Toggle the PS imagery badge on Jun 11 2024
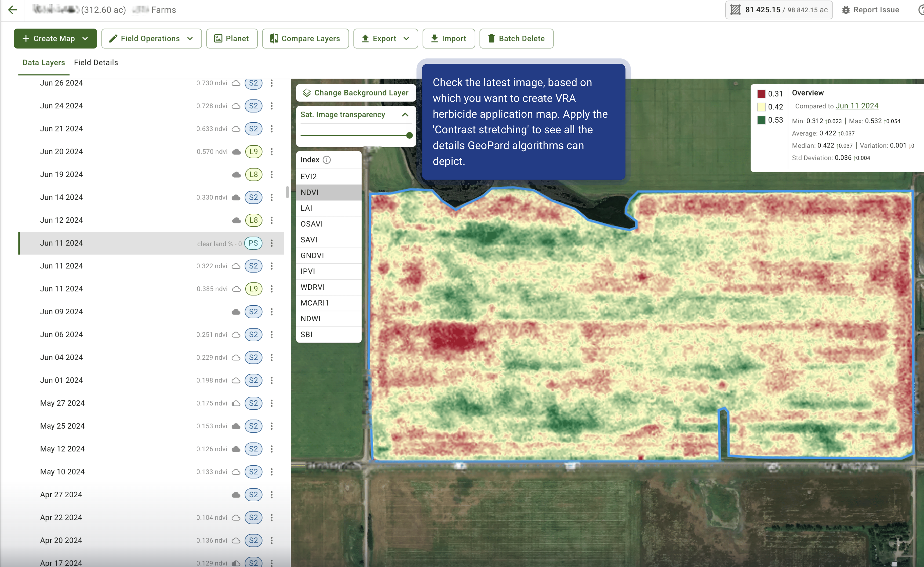Screen dimensions: 924x567 click(x=254, y=243)
